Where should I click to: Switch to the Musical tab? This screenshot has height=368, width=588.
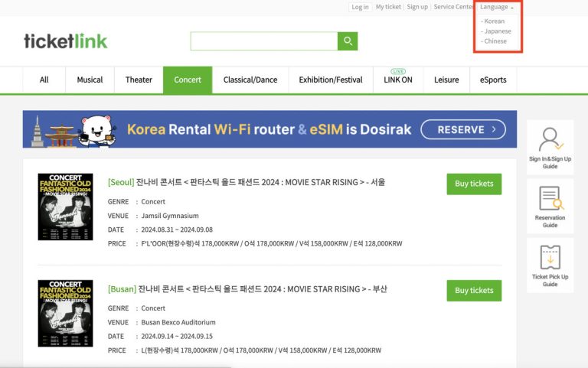90,80
